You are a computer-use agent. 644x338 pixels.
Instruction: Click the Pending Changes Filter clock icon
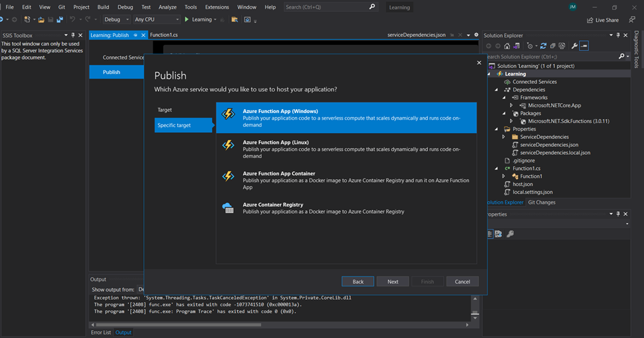(x=530, y=46)
